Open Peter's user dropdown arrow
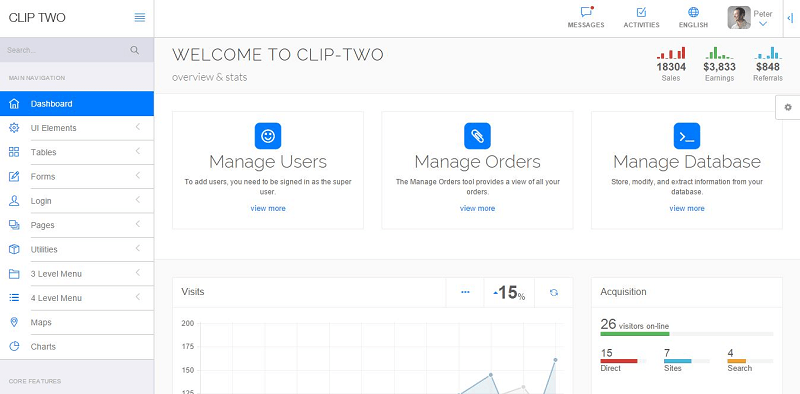This screenshot has height=394, width=800. [763, 23]
